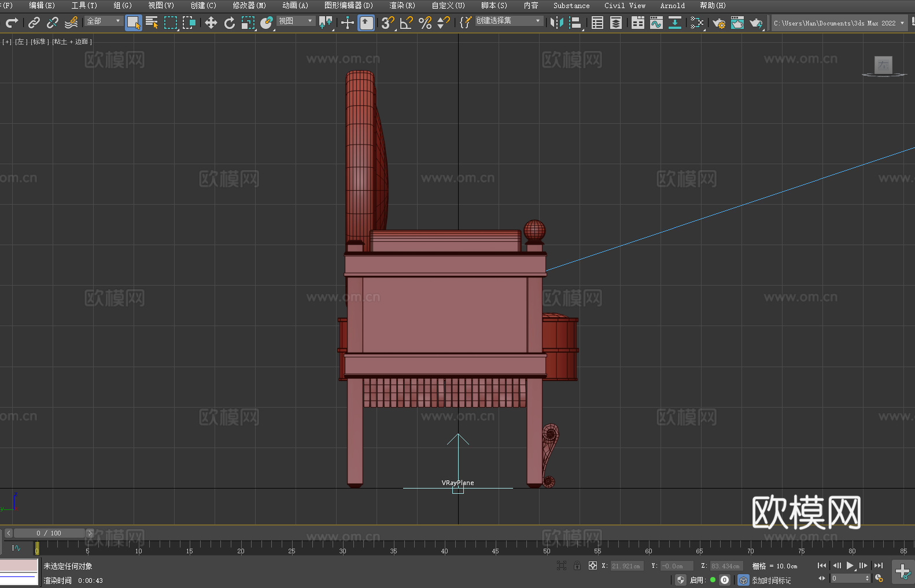Toggle Spinner Snap

[x=444, y=23]
